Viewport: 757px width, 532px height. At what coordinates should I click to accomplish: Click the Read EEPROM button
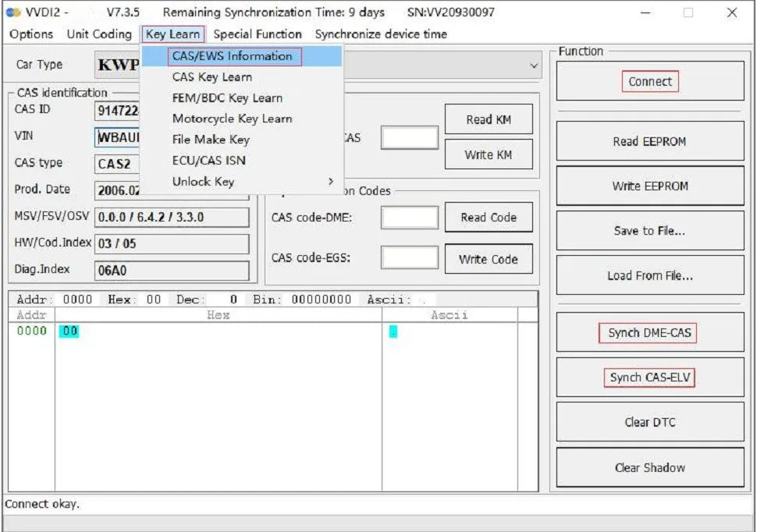pos(649,141)
